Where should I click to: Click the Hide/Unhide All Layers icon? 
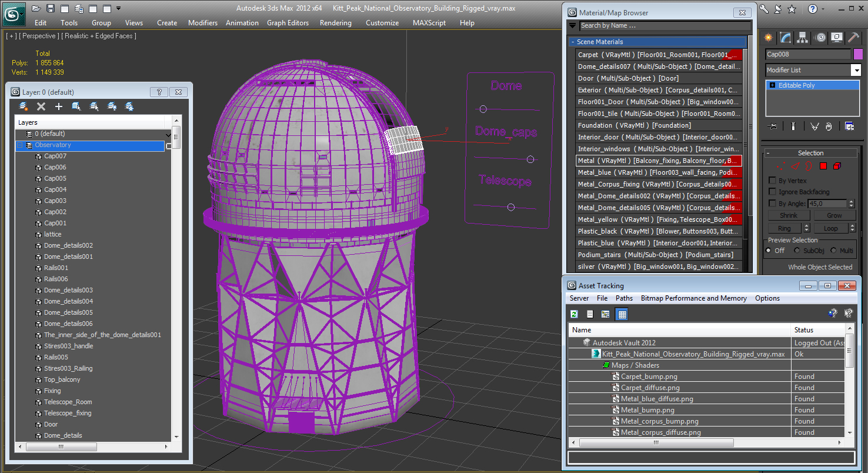(x=112, y=106)
